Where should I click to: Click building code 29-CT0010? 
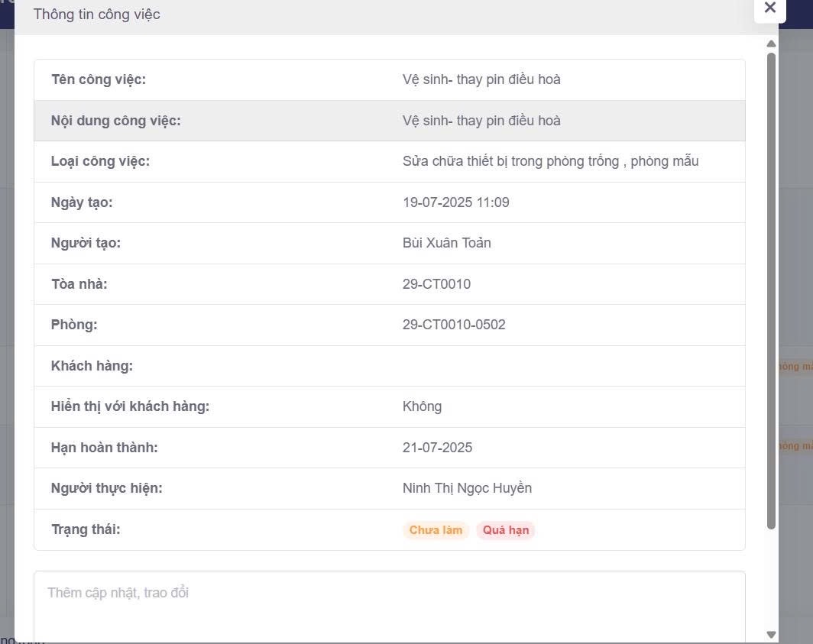coord(436,284)
